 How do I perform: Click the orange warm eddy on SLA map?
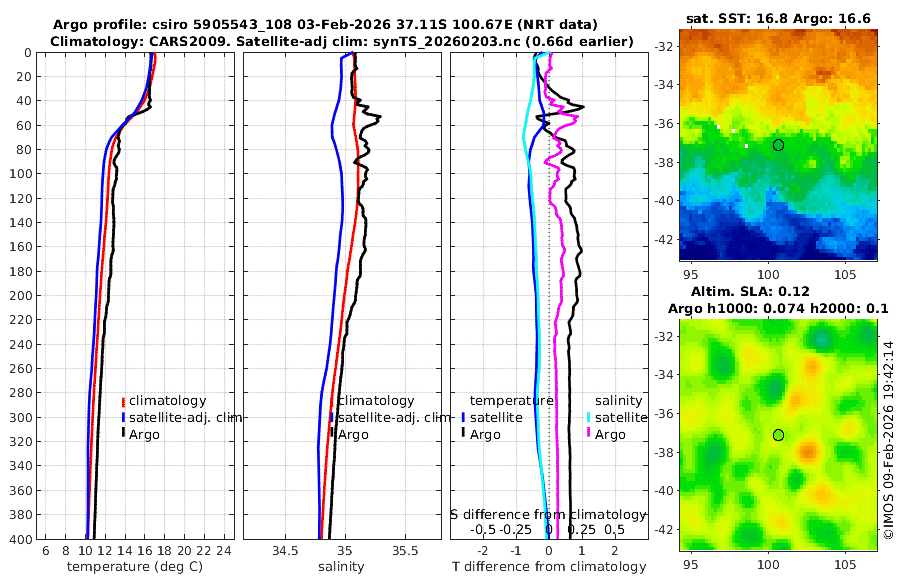(808, 451)
